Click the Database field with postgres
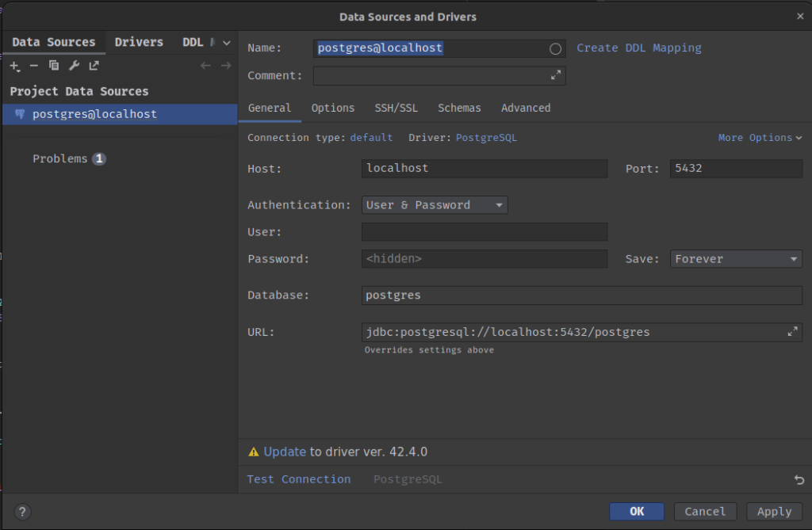Viewport: 812px width, 530px height. click(581, 295)
